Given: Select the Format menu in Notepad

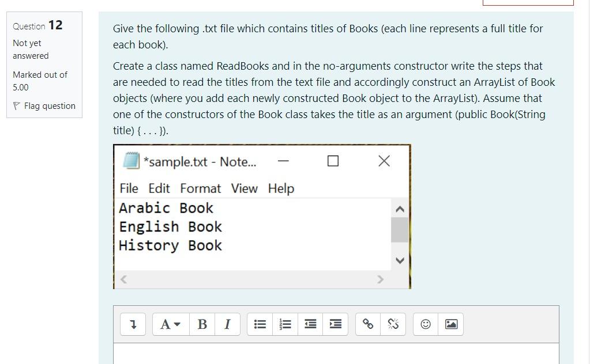Looking at the screenshot, I should click(201, 188).
